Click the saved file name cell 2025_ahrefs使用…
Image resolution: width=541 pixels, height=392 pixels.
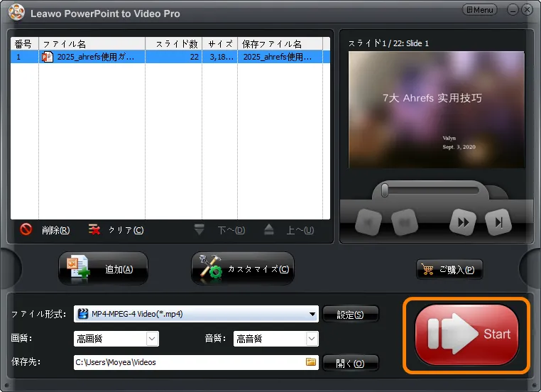[x=278, y=57]
